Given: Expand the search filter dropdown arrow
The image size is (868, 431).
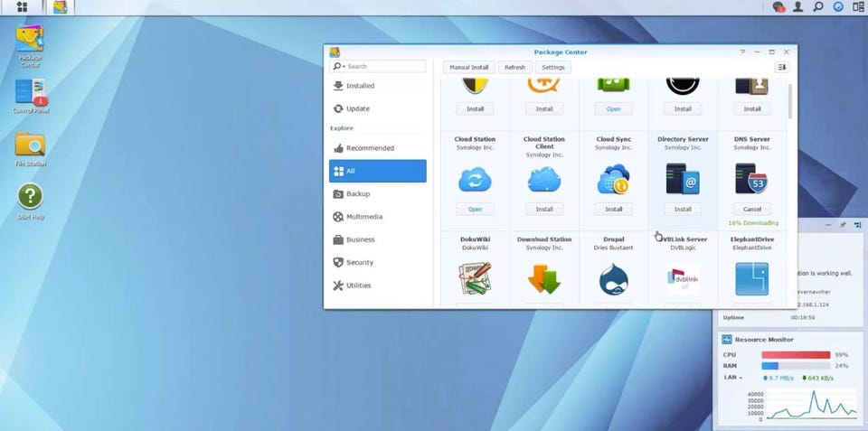Looking at the screenshot, I should click(x=344, y=67).
